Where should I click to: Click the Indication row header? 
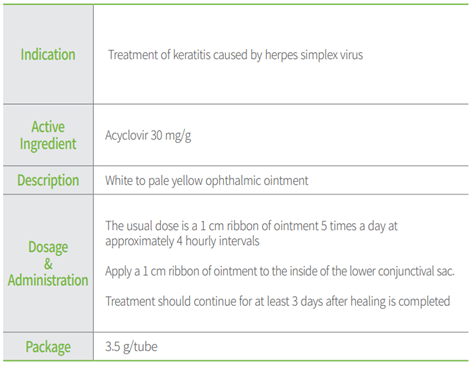pos(48,54)
